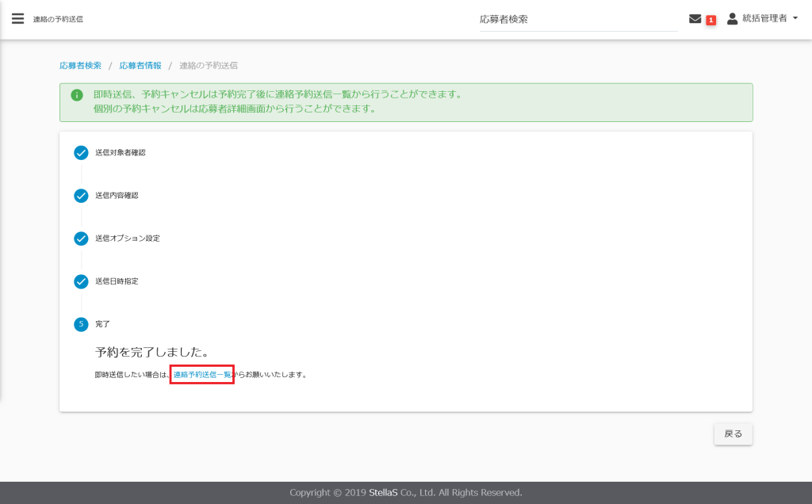
Task: Click the green info alert icon
Action: tap(77, 95)
